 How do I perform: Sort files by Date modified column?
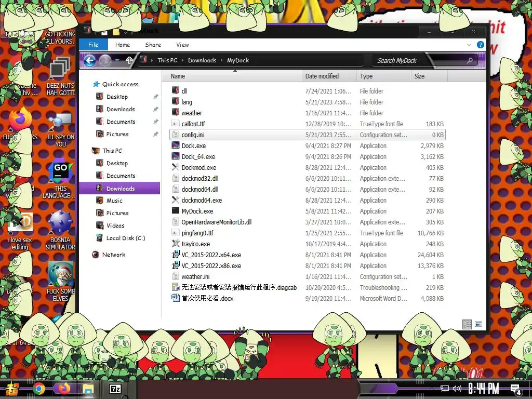click(x=329, y=76)
